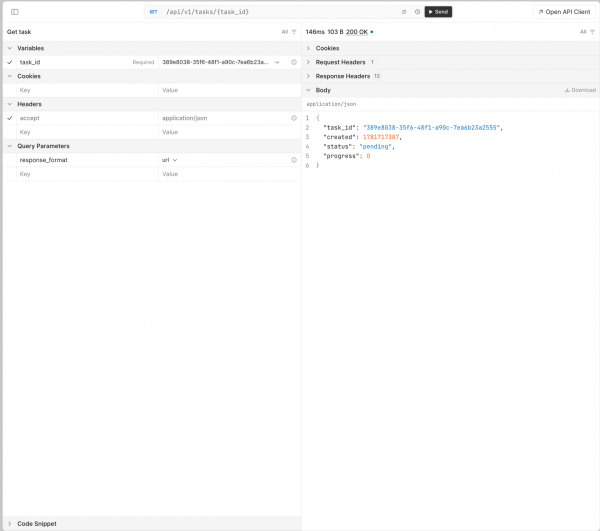Screen dimensions: 600x531
Task: Collapse the request Cookies section
Action: (x=10, y=76)
